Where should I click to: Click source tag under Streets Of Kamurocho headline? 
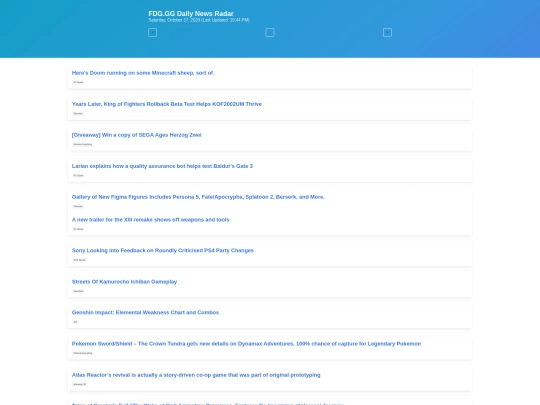click(x=78, y=291)
